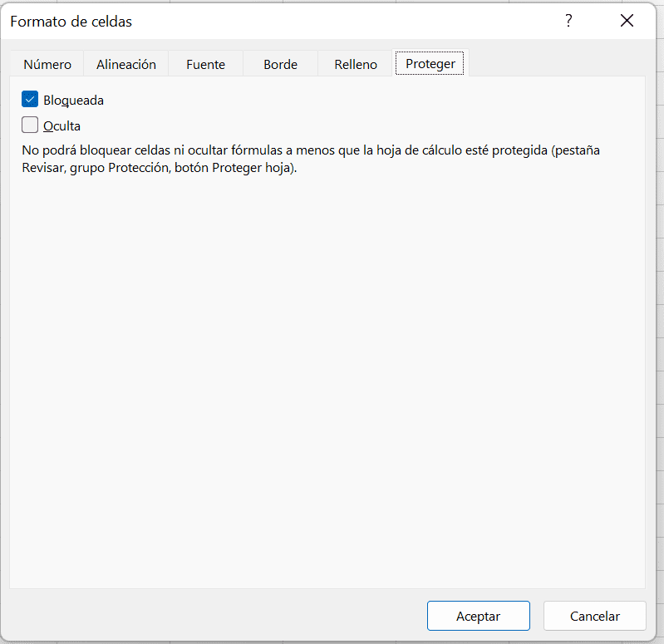Click the Formato de celdas title text

pyautogui.click(x=71, y=22)
